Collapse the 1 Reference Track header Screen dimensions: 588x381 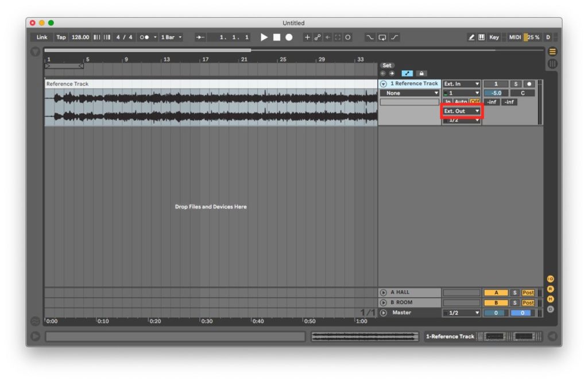(x=384, y=84)
